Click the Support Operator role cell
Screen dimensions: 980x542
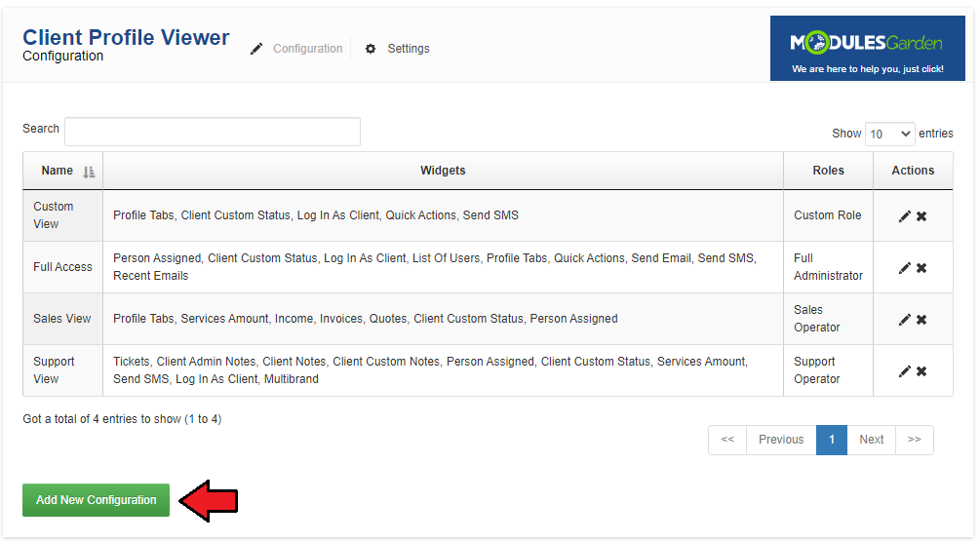click(828, 370)
